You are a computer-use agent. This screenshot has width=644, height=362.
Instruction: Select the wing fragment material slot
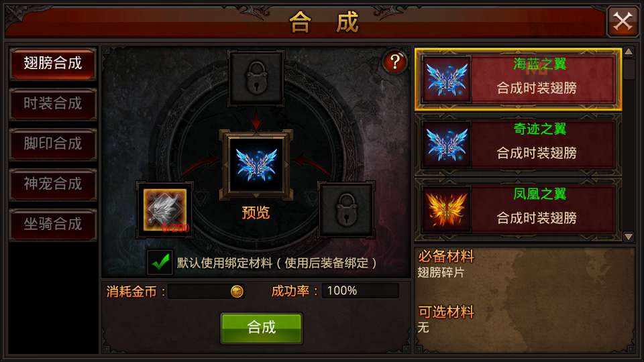(165, 210)
